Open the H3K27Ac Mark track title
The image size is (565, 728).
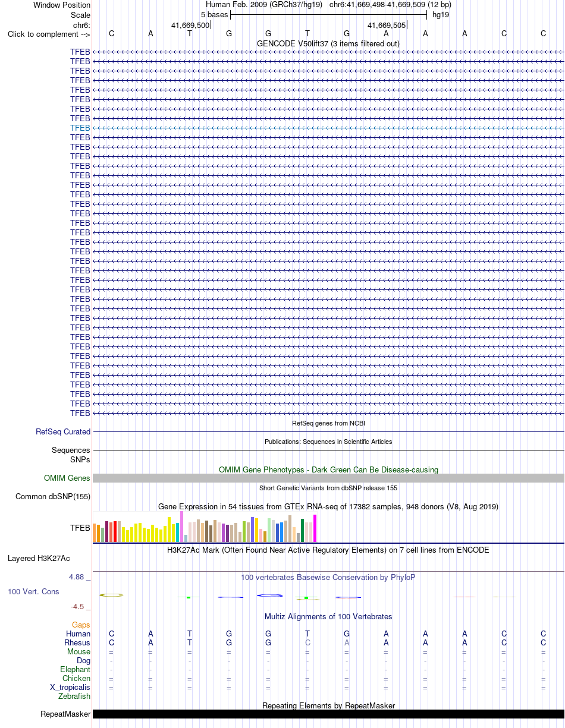click(328, 550)
